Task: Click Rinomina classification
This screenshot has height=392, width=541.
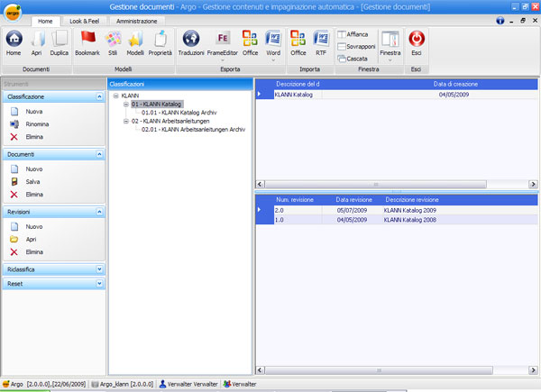Action: point(30,124)
